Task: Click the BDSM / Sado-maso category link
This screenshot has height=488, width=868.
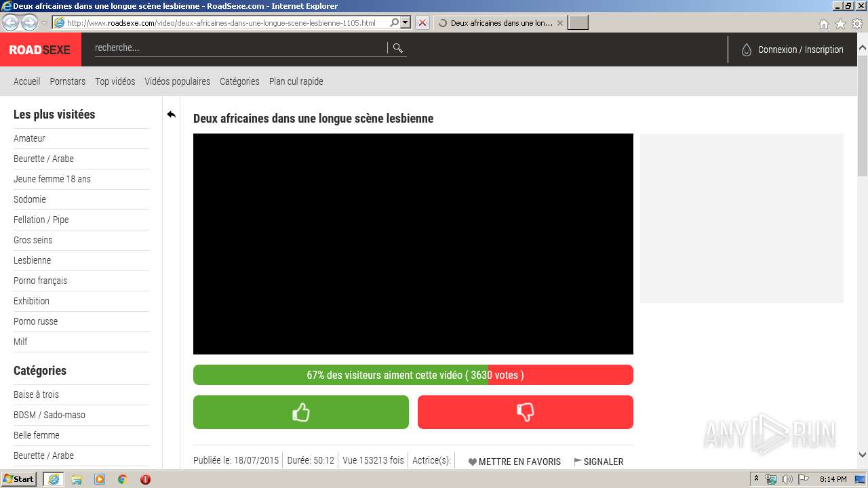Action: click(x=50, y=415)
